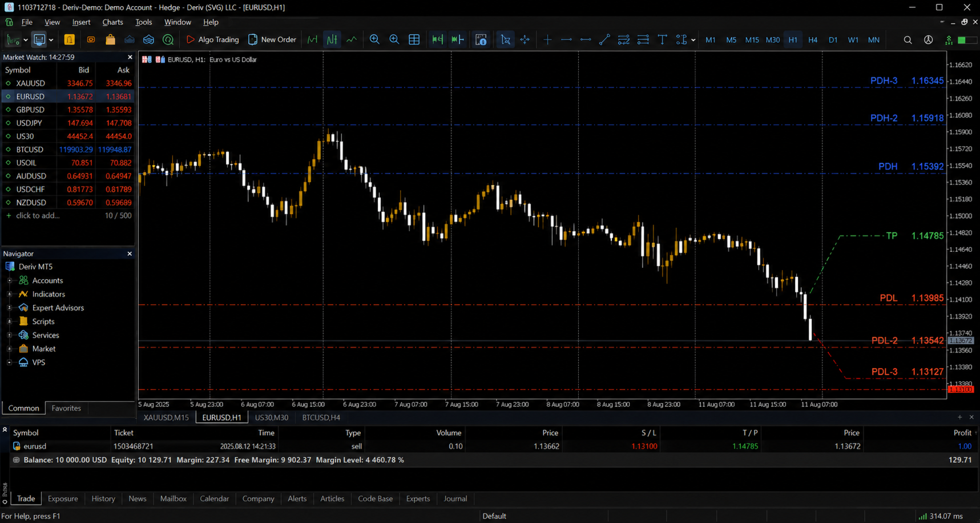Switch to the XAUUSD,M15 chart tab

166,417
